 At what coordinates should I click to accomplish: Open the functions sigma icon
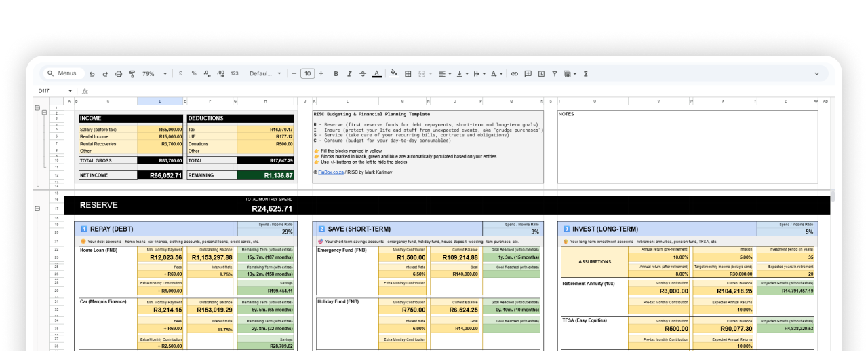coord(586,73)
